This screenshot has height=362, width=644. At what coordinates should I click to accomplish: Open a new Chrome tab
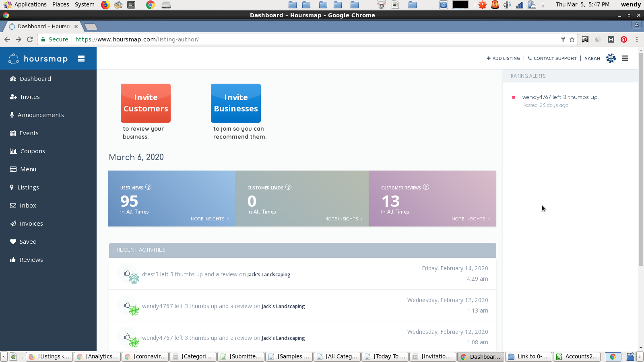click(91, 27)
